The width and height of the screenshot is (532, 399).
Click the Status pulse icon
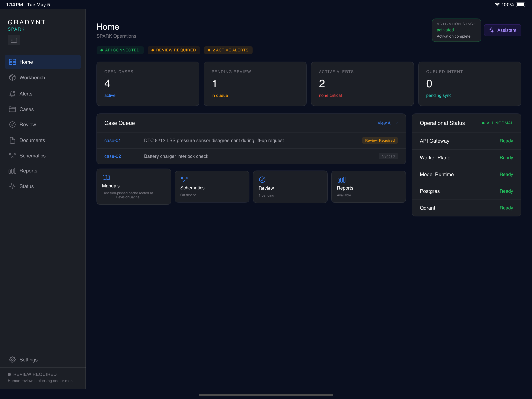[12, 186]
